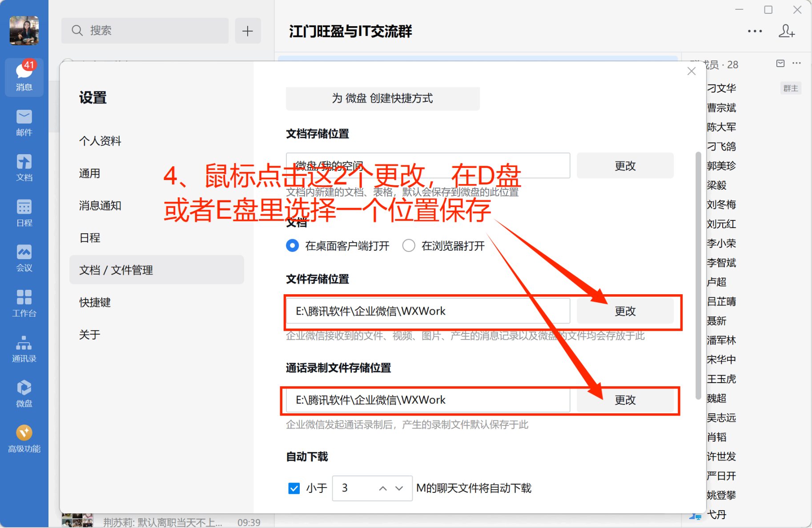Open 关于 settings section
Viewport: 812px width, 528px height.
pos(157,335)
